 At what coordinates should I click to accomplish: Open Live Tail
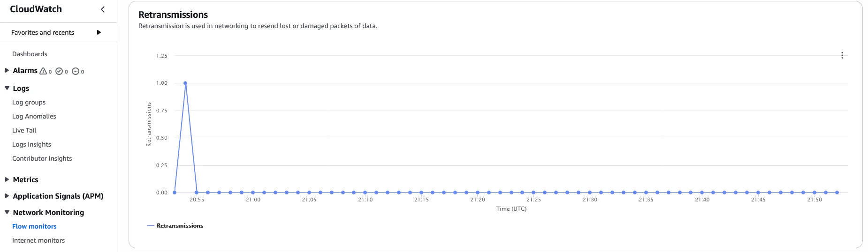24,130
